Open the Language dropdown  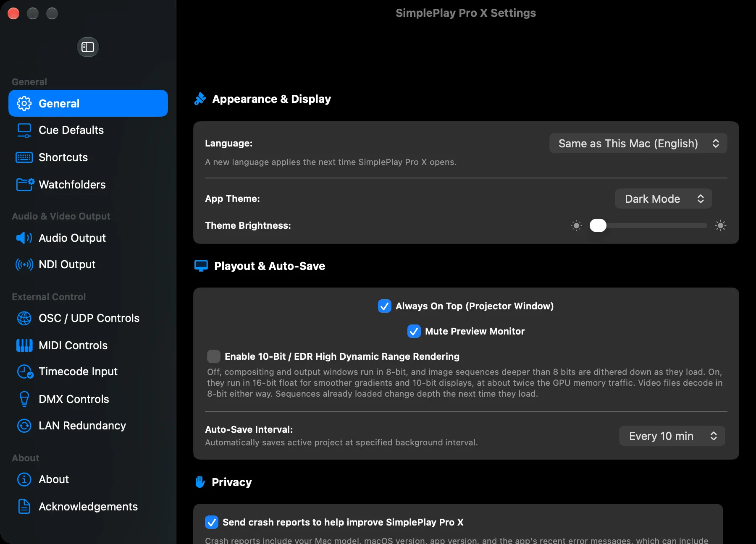(x=638, y=144)
